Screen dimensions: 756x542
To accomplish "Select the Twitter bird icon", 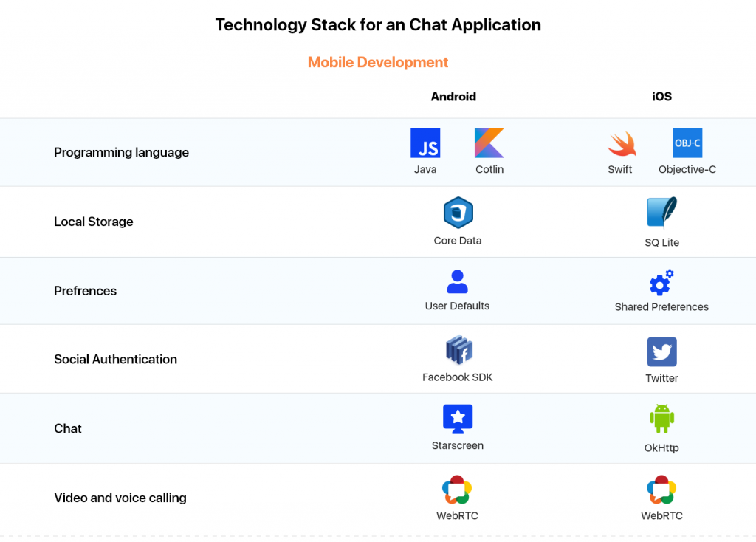I will click(661, 352).
